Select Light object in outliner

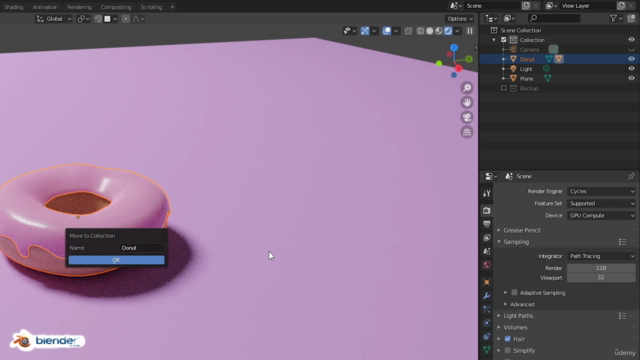tap(526, 69)
